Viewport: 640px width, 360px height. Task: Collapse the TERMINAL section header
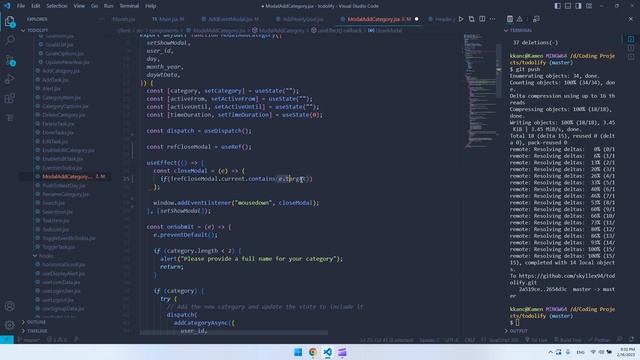pos(518,30)
